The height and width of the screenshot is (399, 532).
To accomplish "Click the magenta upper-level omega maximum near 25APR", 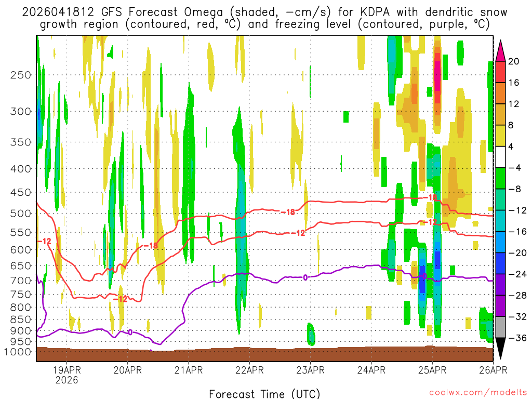I will (x=437, y=76).
